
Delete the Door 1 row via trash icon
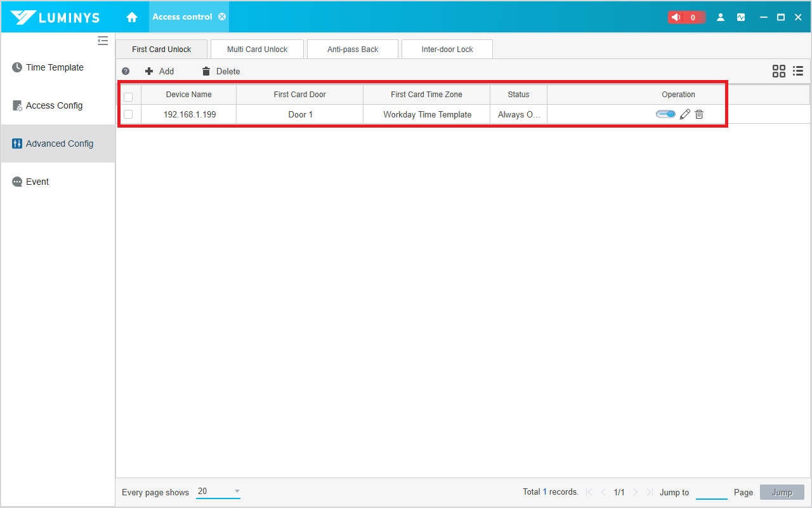coord(699,114)
